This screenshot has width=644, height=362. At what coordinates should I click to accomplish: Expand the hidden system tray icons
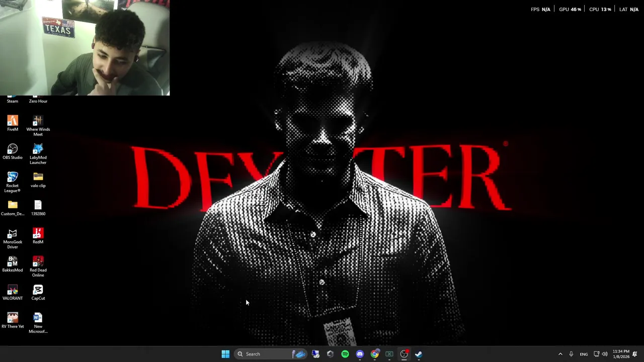[x=560, y=354]
